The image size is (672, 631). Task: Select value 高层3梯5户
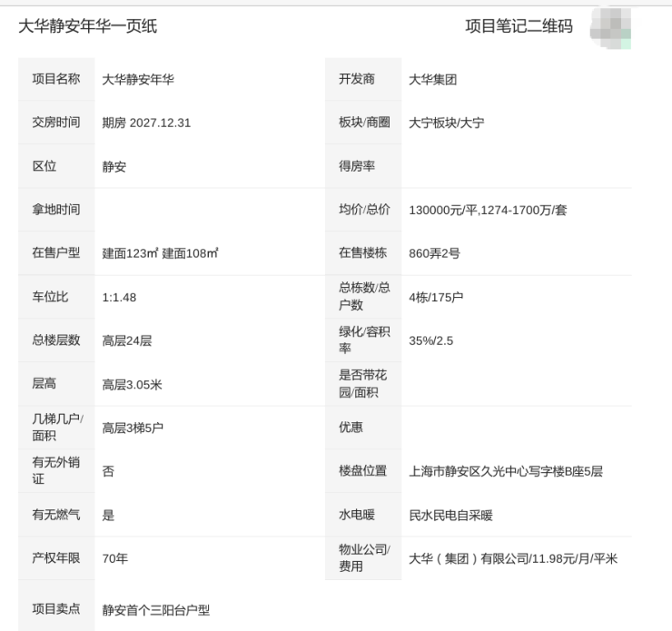pyautogui.click(x=133, y=428)
